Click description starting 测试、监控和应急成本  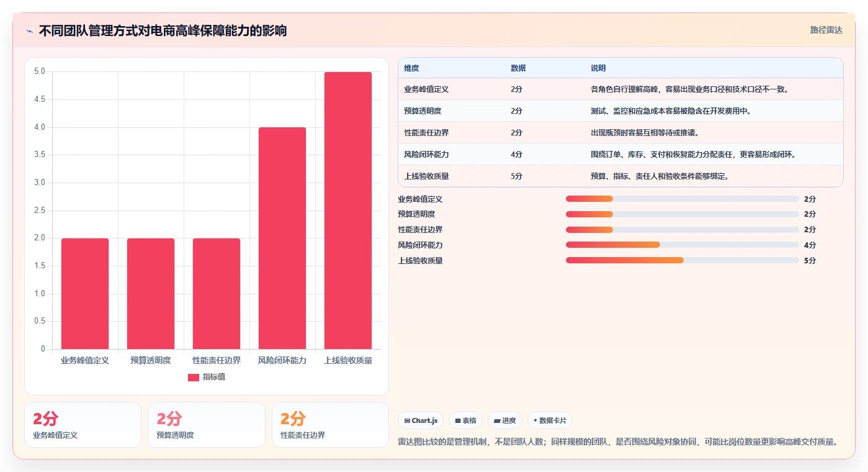[671, 111]
